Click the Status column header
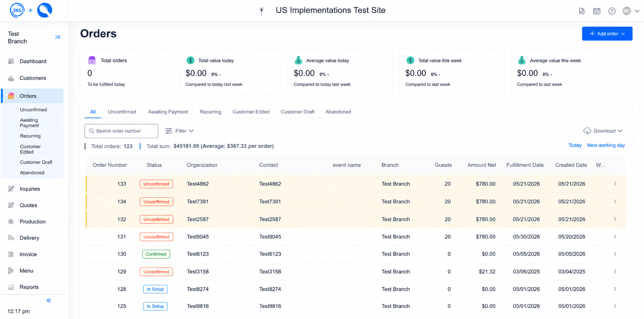 pos(154,165)
